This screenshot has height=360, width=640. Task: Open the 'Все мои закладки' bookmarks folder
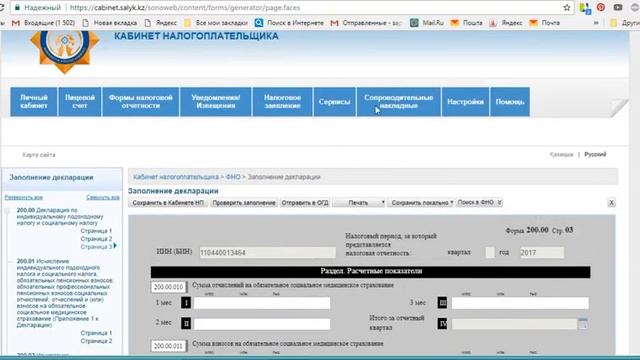pos(216,23)
